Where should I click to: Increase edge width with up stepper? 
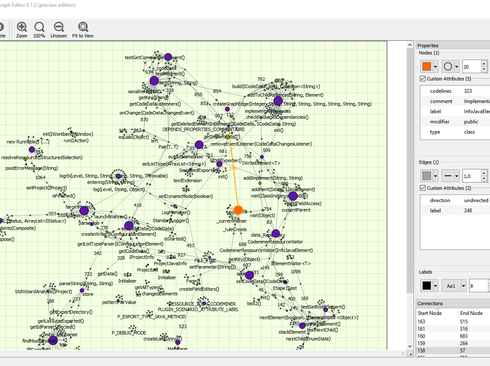[x=484, y=173]
